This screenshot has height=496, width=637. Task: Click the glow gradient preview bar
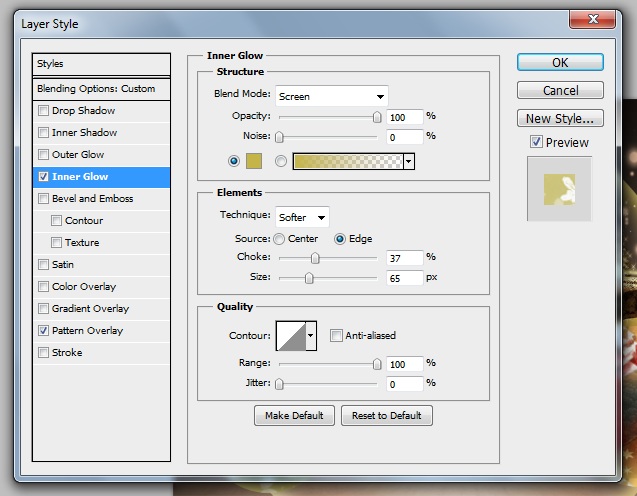[348, 161]
